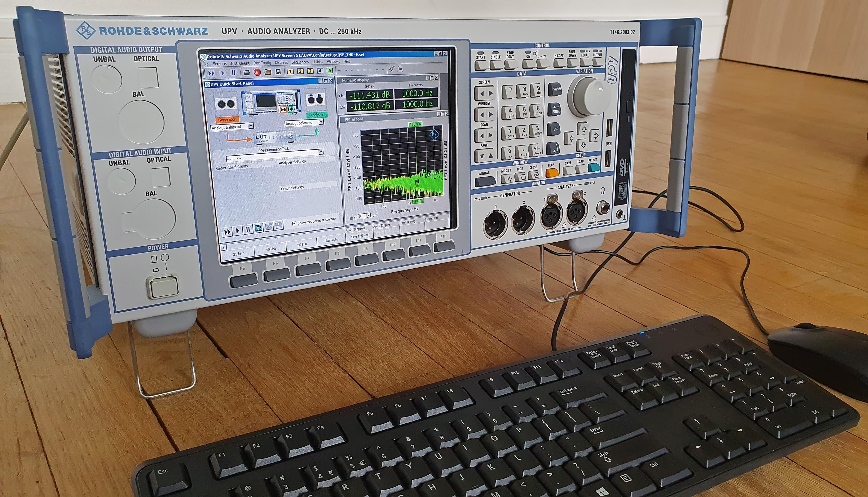Open Generator Settings
This screenshot has height=497, width=868.
[x=232, y=167]
